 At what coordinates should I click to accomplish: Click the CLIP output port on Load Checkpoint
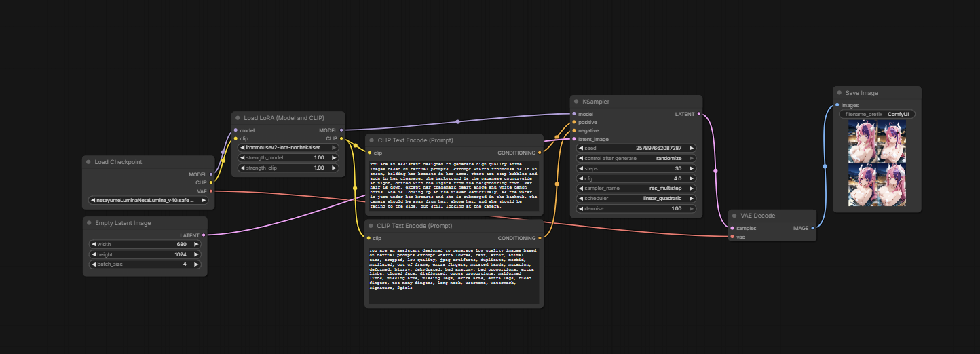point(211,182)
